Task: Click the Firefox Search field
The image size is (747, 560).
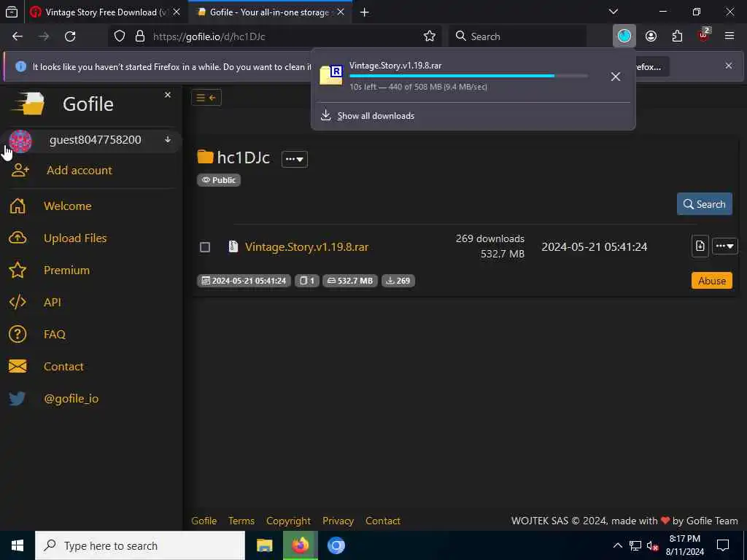Action: 517,36
